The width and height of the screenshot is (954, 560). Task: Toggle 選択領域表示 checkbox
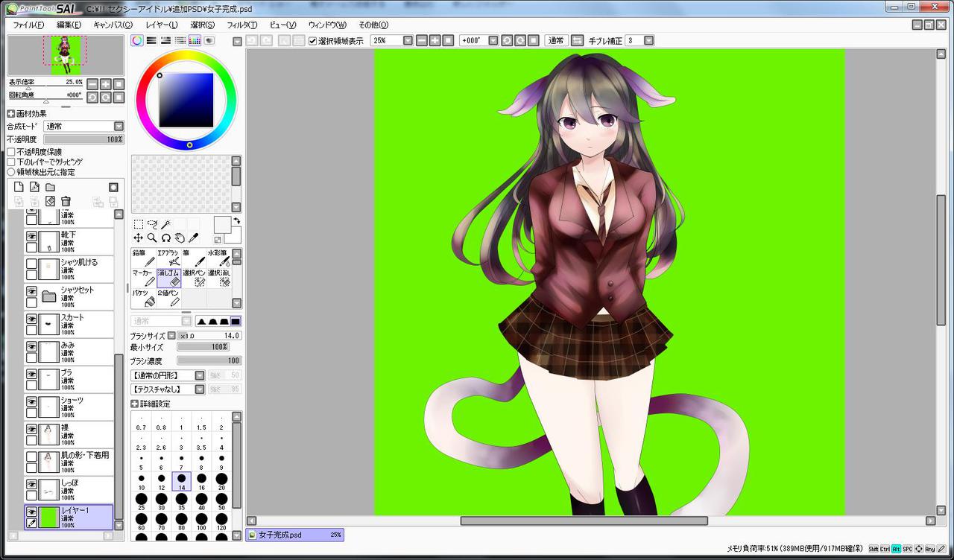pos(313,41)
